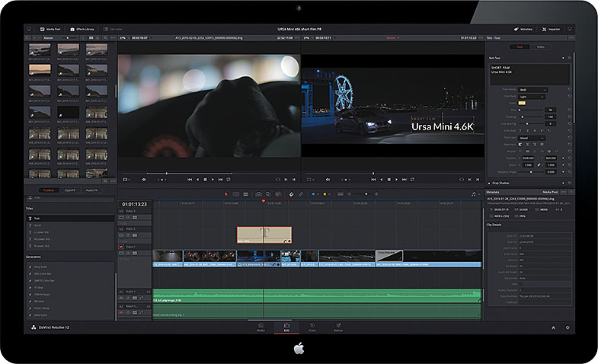Choose the Blade edit tool
The height and width of the screenshot is (364, 598).
coord(245,194)
